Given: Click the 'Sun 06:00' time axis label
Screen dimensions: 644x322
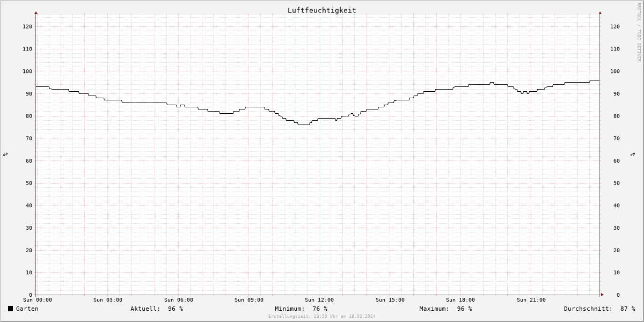Looking at the screenshot, I should coord(179,300).
